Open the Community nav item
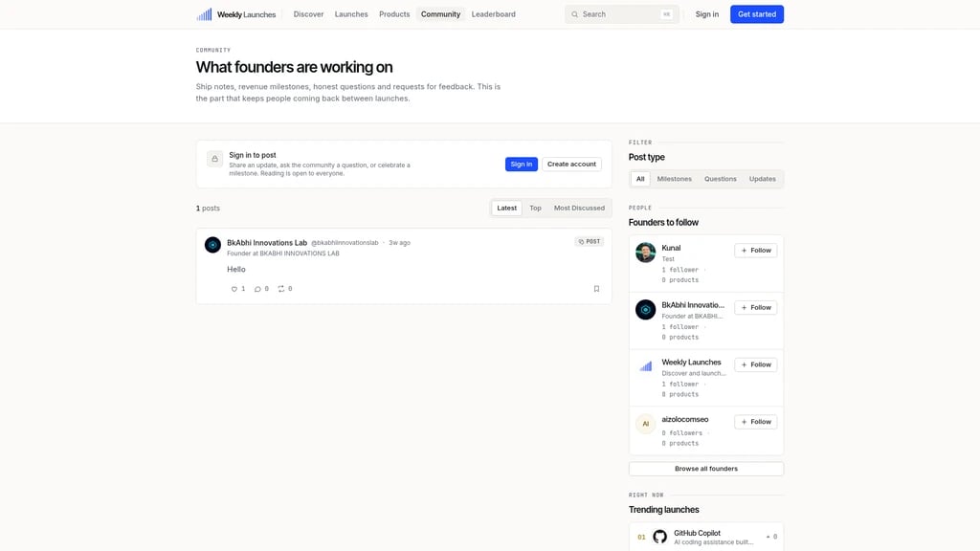This screenshot has height=551, width=980. pos(440,14)
